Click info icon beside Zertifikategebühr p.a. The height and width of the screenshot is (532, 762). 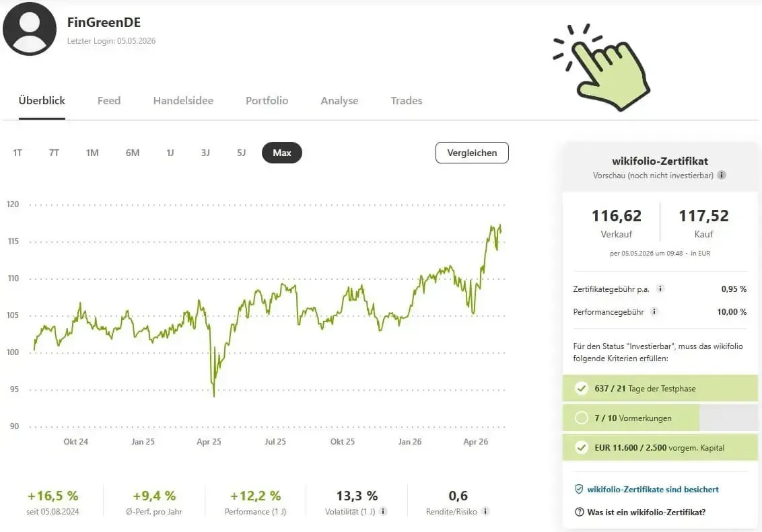tap(660, 289)
